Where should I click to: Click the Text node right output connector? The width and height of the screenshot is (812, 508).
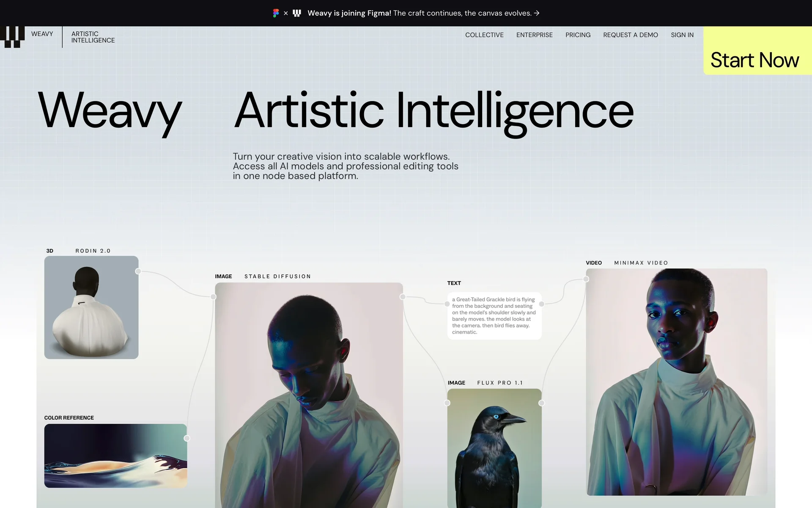542,304
